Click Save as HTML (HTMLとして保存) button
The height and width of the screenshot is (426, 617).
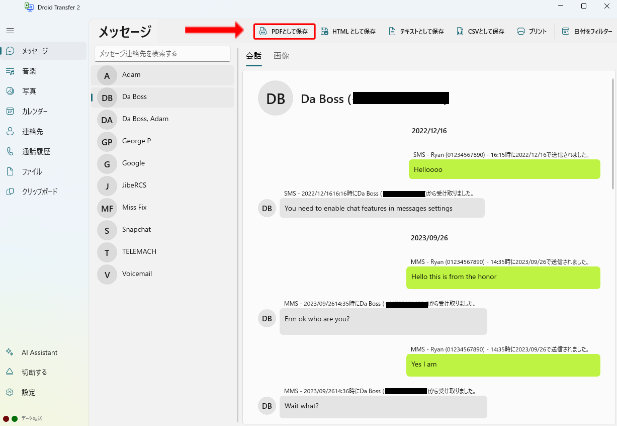pyautogui.click(x=348, y=31)
